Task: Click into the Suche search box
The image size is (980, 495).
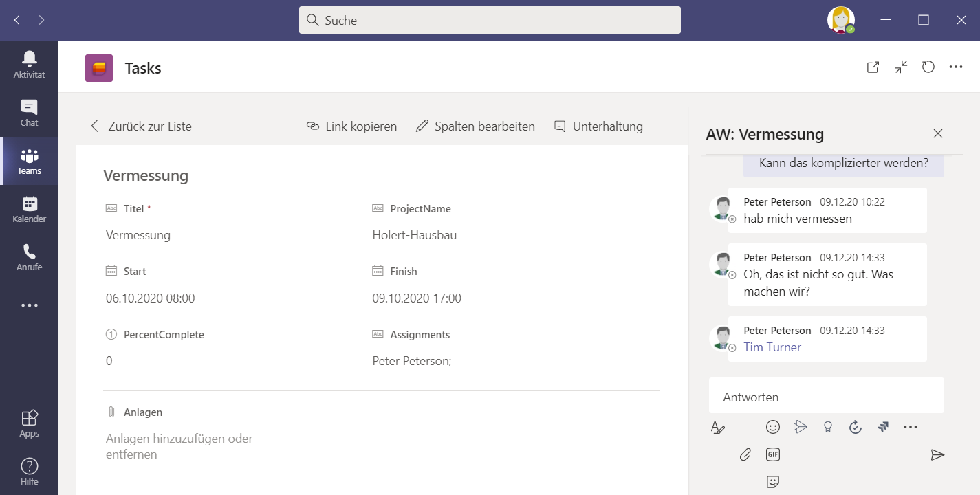Action: (x=490, y=20)
